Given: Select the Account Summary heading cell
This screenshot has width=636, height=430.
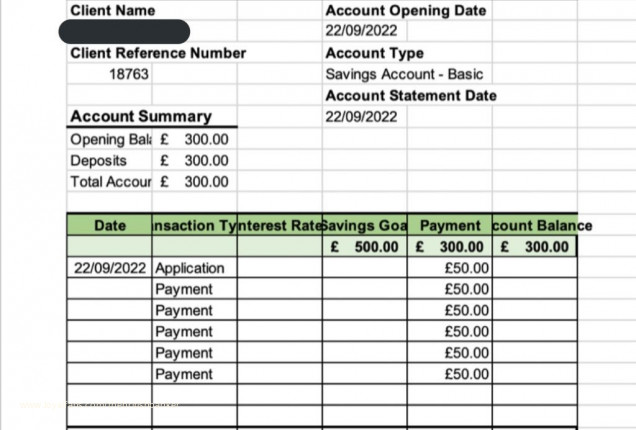Looking at the screenshot, I should click(140, 117).
